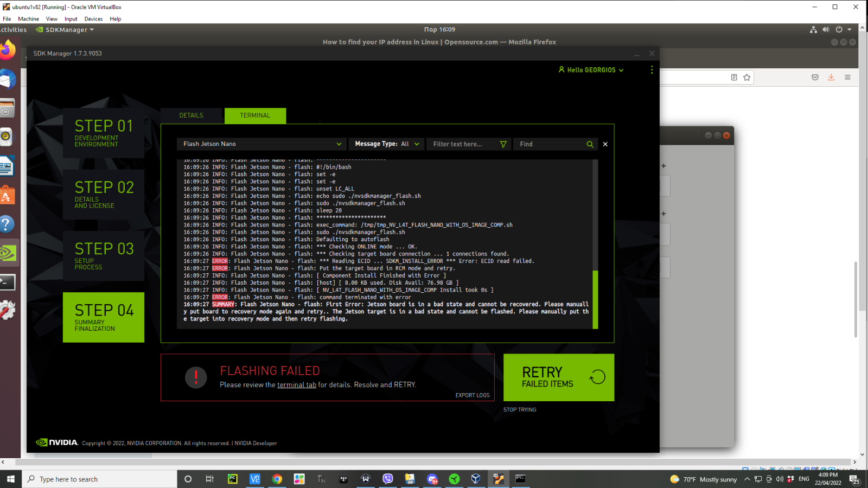
Task: Click EXPORT LOGS link
Action: click(x=473, y=396)
